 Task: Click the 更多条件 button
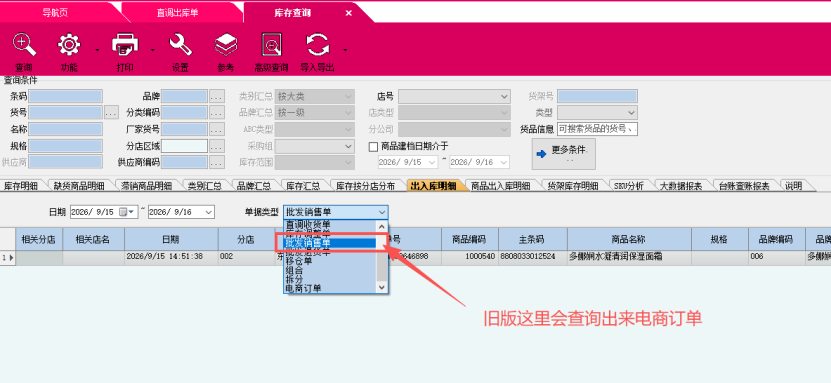563,154
